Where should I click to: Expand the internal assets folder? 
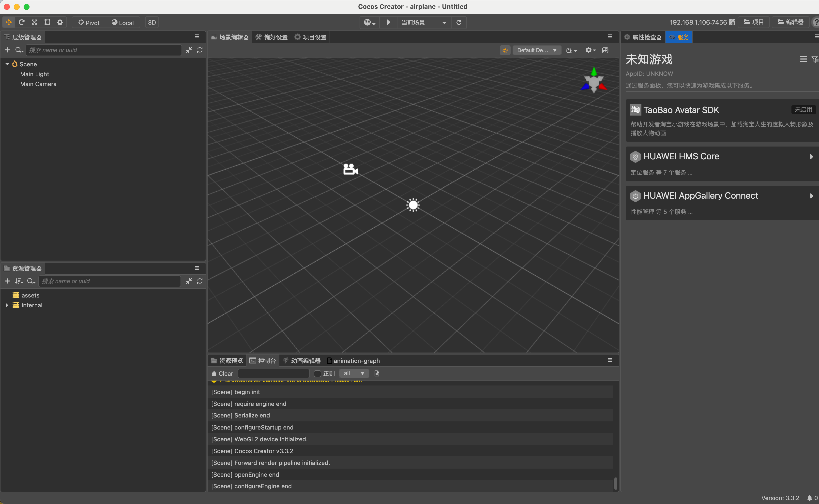coord(7,305)
